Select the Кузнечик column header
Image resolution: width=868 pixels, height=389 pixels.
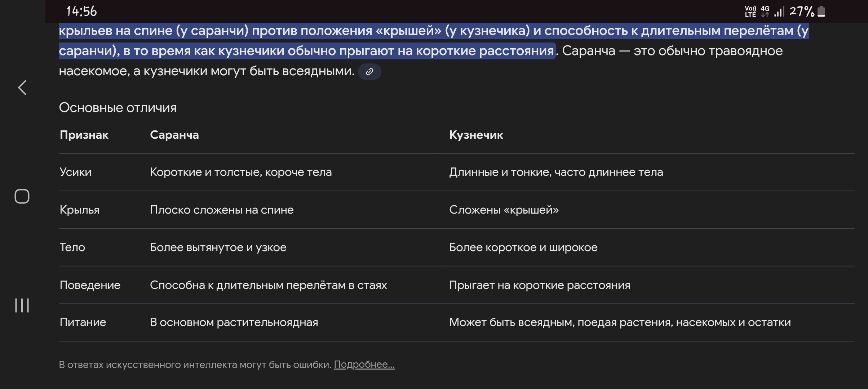pyautogui.click(x=476, y=135)
